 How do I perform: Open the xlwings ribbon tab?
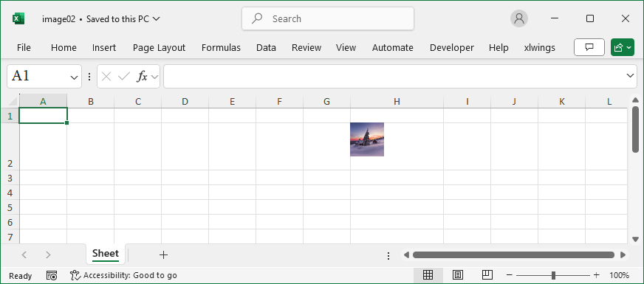point(540,48)
